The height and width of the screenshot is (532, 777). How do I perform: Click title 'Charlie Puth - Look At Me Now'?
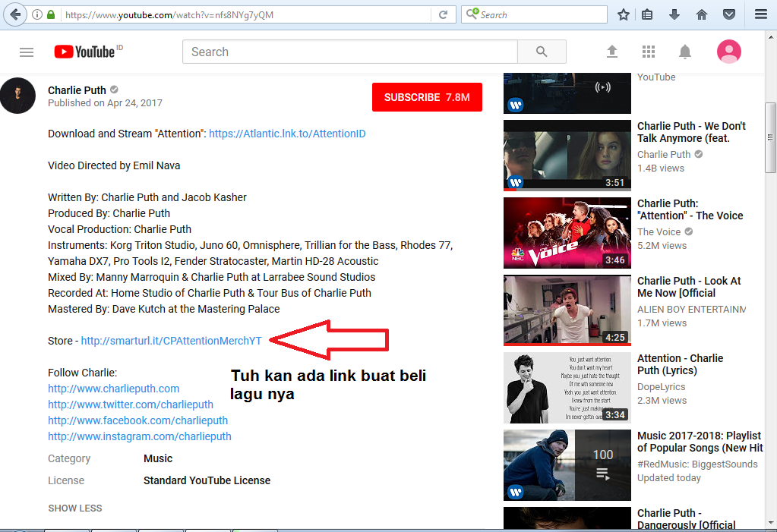(689, 287)
